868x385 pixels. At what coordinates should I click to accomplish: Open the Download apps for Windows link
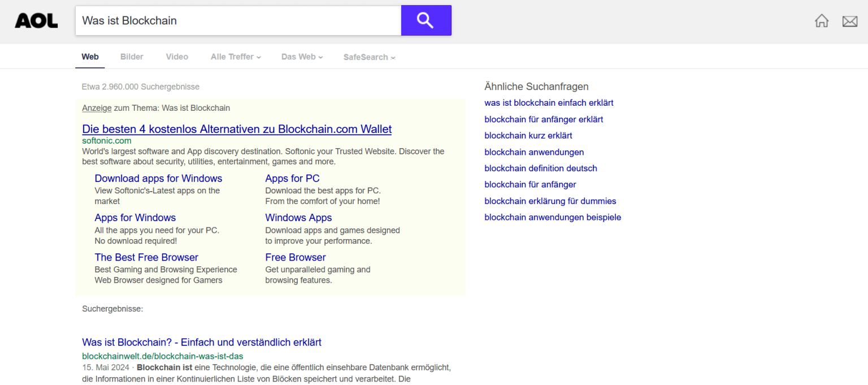click(158, 179)
